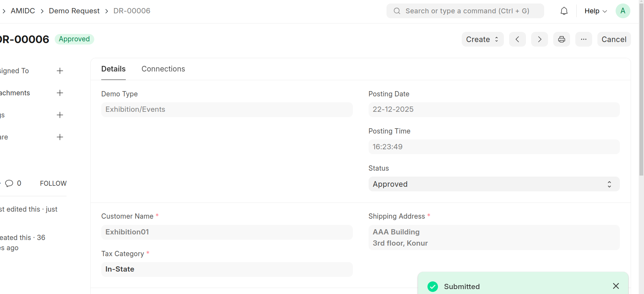
Task: Open the Help dropdown menu
Action: point(595,11)
